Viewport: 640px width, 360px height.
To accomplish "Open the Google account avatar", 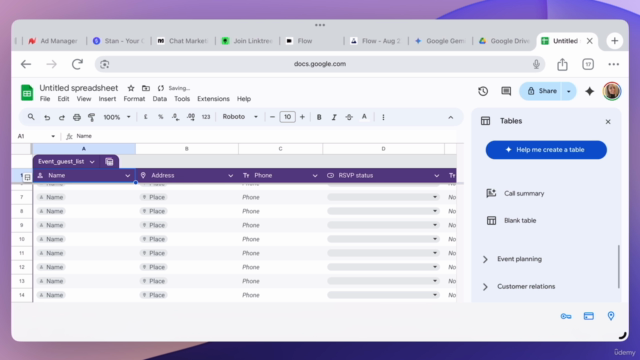I will pos(612,91).
